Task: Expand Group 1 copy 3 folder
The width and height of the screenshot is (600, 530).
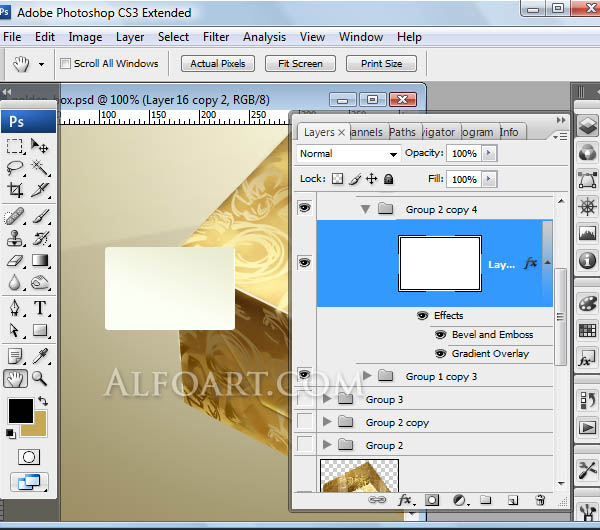Action: click(367, 375)
